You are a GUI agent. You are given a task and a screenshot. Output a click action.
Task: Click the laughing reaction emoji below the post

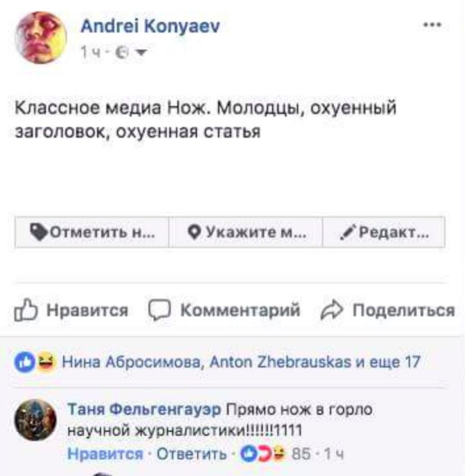(46, 361)
